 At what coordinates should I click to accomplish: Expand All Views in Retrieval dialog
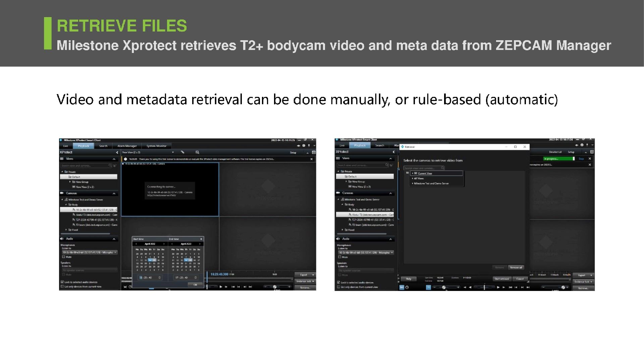coord(413,179)
